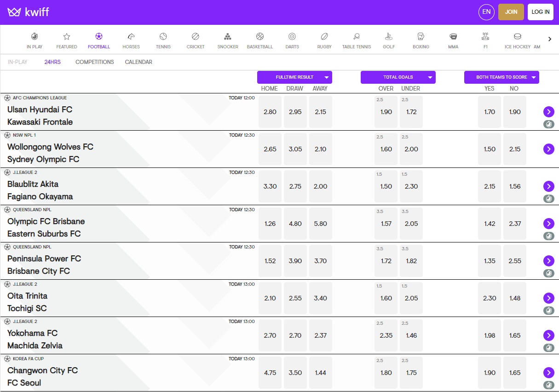Switch to the 24HRS tab

pos(52,62)
